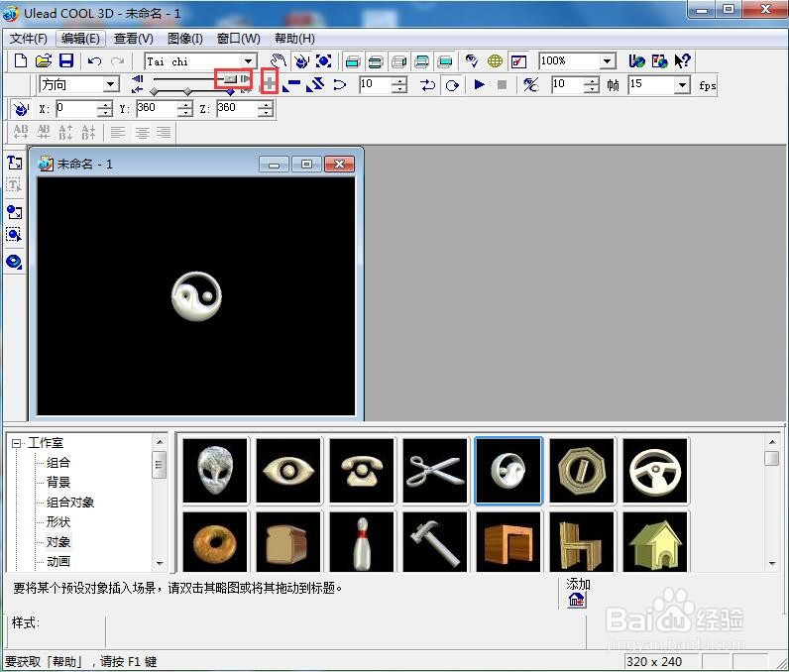Toggle loop mode
The image size is (789, 672).
(452, 84)
